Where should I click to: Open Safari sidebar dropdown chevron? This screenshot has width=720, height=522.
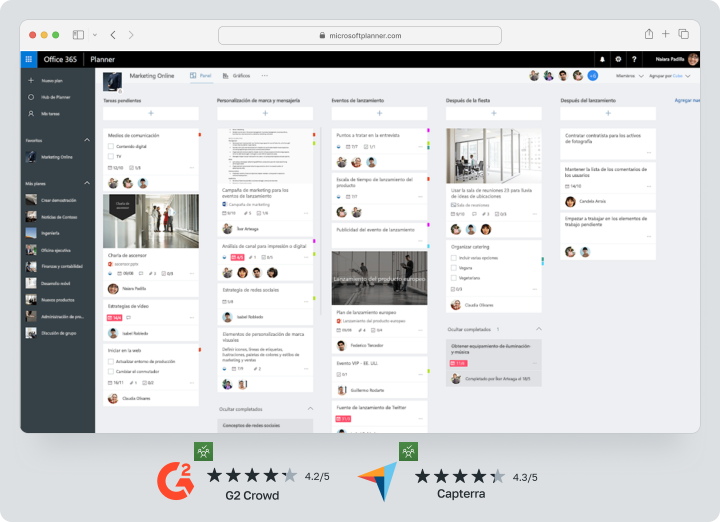[95, 35]
